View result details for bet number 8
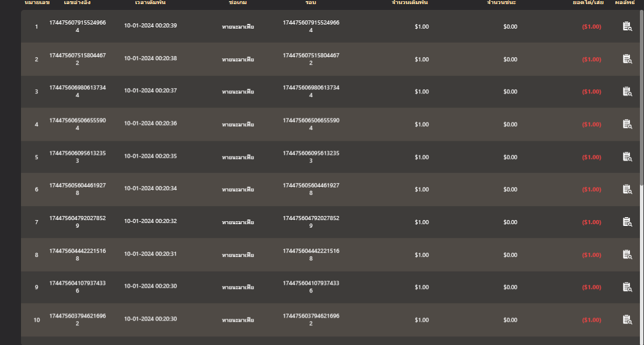644x345 pixels. point(628,255)
